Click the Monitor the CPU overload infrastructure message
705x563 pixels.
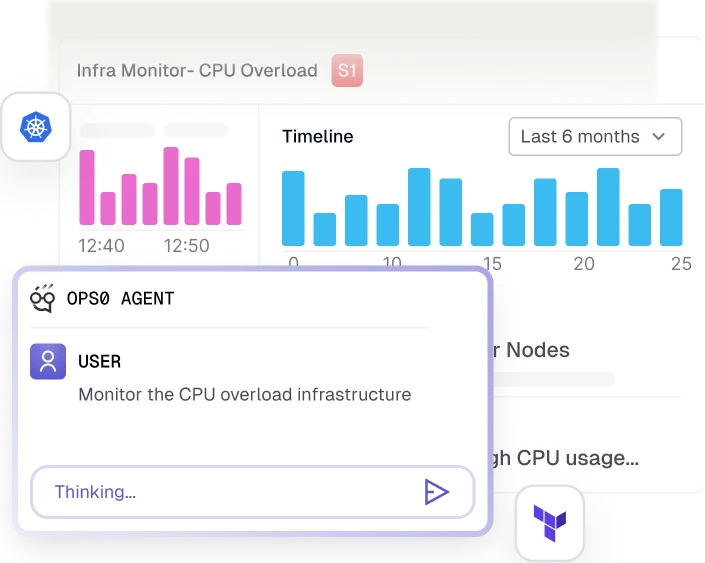tap(244, 394)
